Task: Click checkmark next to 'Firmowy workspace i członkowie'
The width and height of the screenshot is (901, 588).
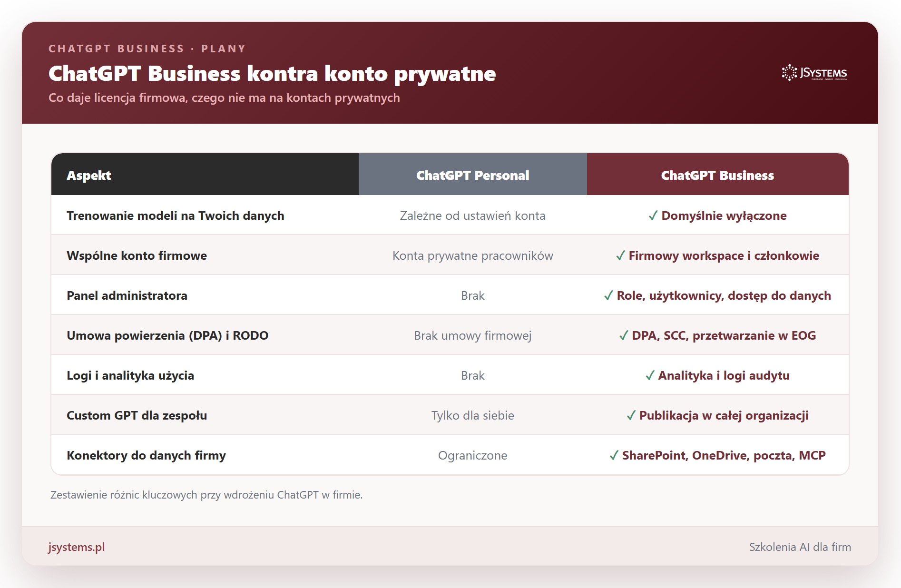Action: 620,256
